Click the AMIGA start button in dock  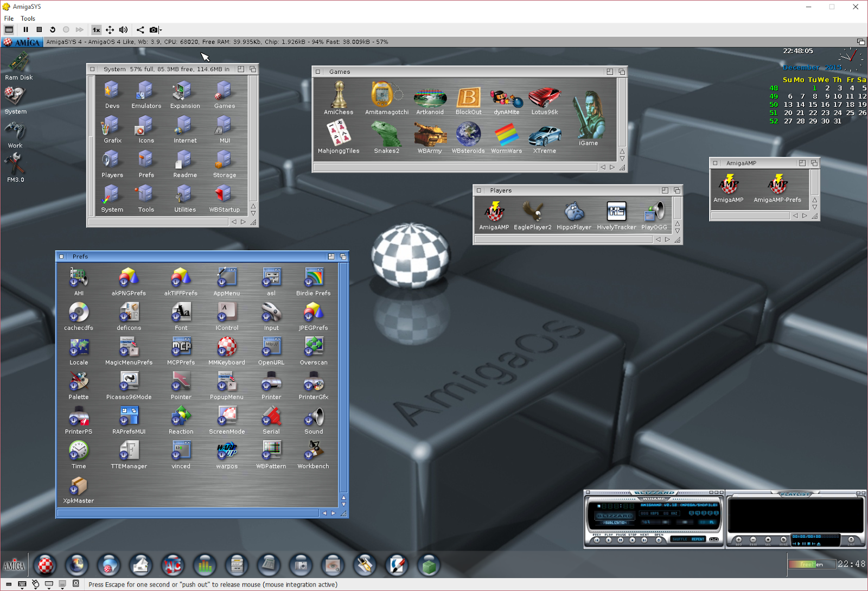[14, 565]
